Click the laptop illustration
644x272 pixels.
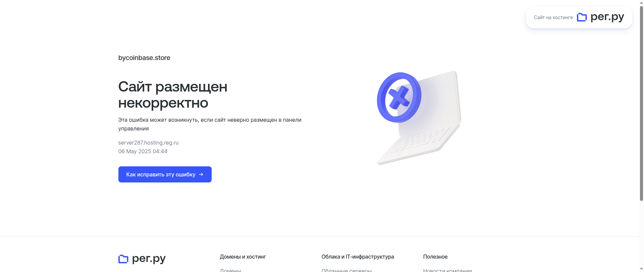click(419, 118)
